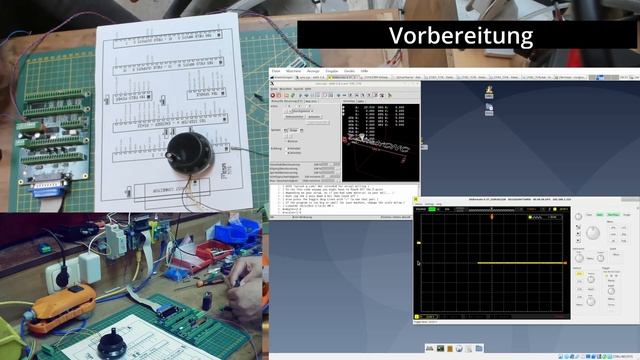The image size is (640, 360).
Task: Toggle CH2 channel button in oscilloscope
Action: click(579, 281)
